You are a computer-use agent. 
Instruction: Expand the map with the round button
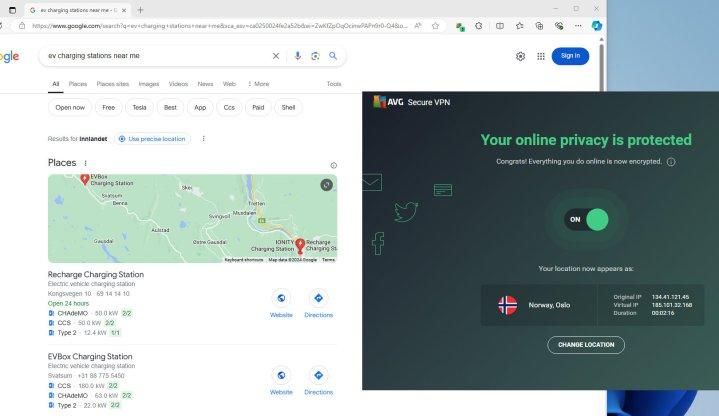click(x=326, y=185)
